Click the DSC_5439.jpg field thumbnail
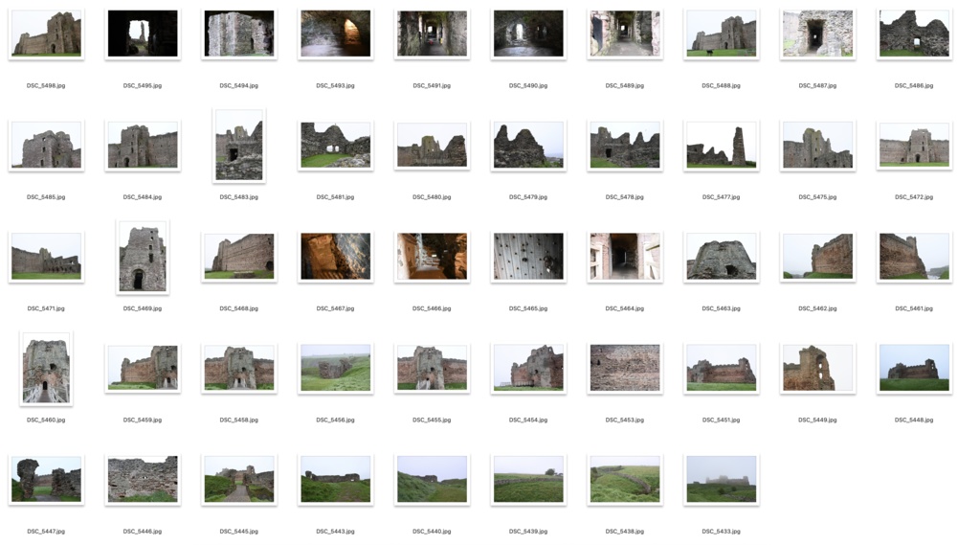Screen dimensions: 980x545 (x=528, y=480)
